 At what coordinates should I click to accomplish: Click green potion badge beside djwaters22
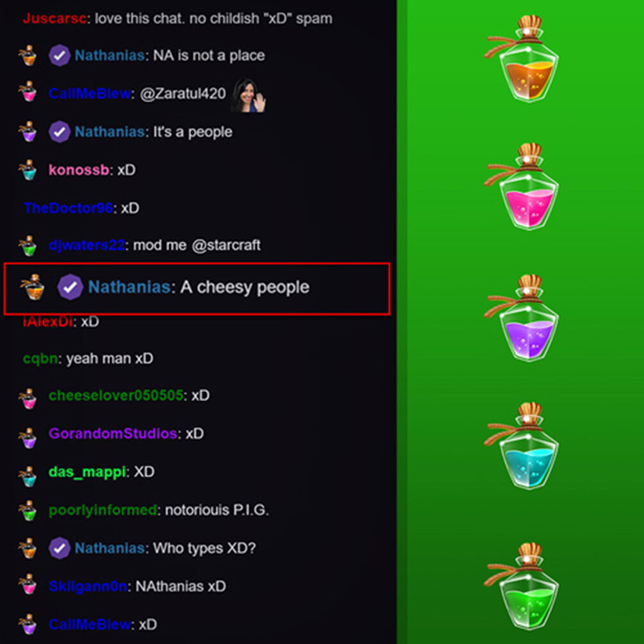[28, 245]
